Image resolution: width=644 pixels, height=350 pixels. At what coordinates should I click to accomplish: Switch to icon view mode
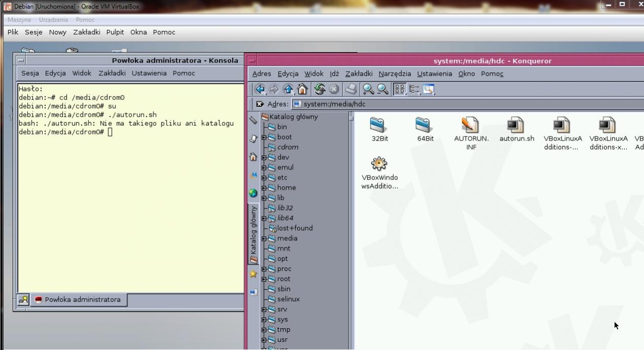click(400, 89)
